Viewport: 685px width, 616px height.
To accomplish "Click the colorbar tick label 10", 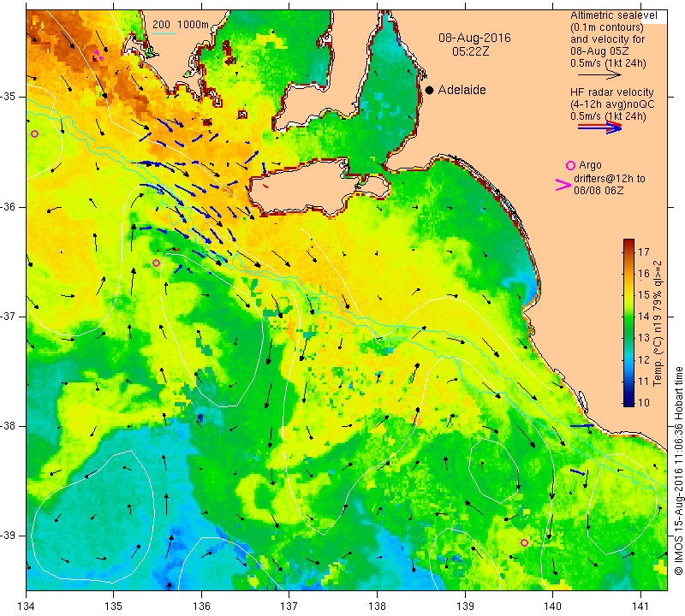I will pos(644,402).
